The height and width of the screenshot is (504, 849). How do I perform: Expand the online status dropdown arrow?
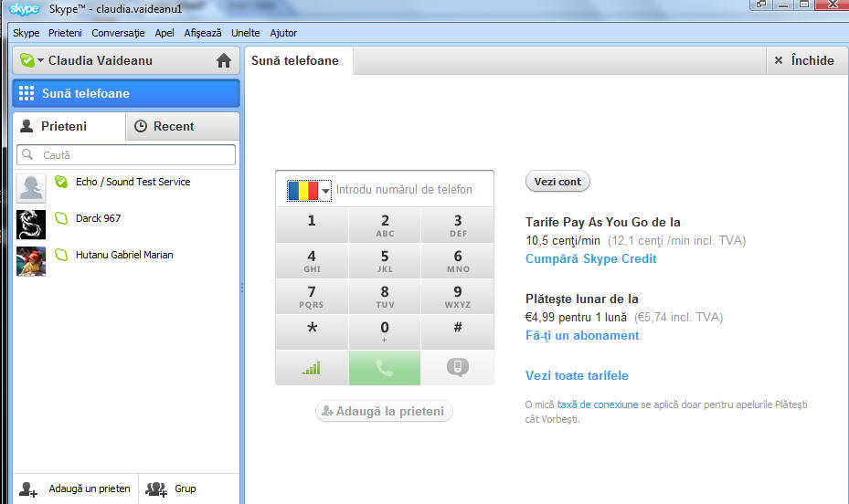pyautogui.click(x=41, y=61)
